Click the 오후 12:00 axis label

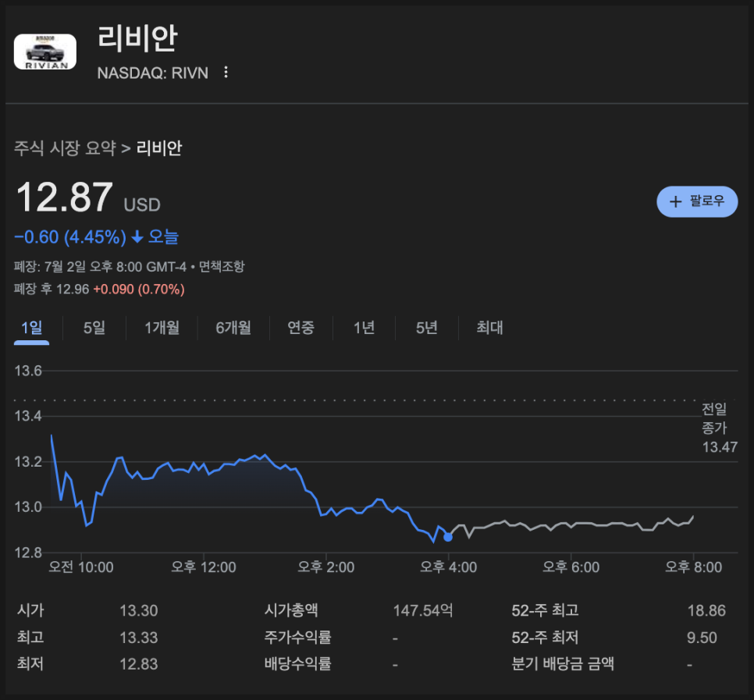(204, 567)
